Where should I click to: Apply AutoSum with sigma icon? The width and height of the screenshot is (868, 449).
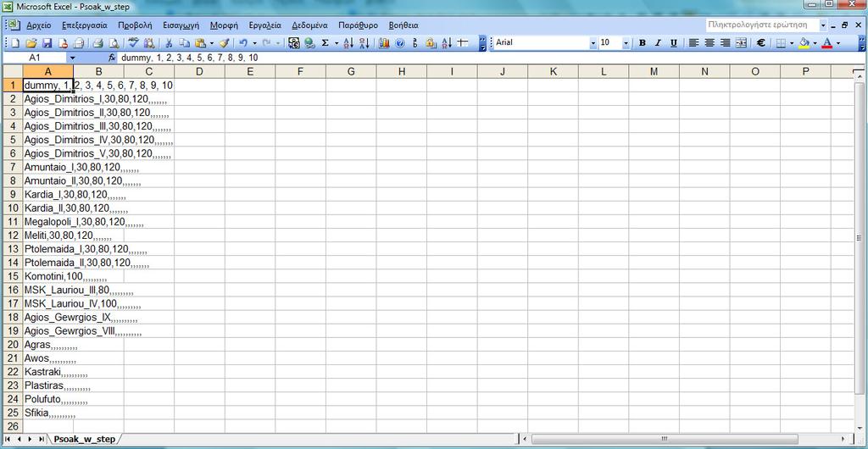click(x=325, y=43)
